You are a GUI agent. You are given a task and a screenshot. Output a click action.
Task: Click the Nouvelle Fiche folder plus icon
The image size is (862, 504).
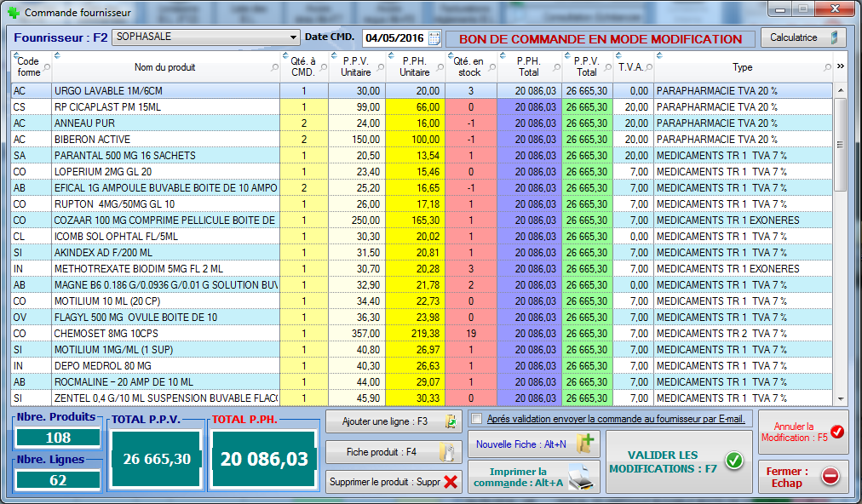(x=587, y=444)
